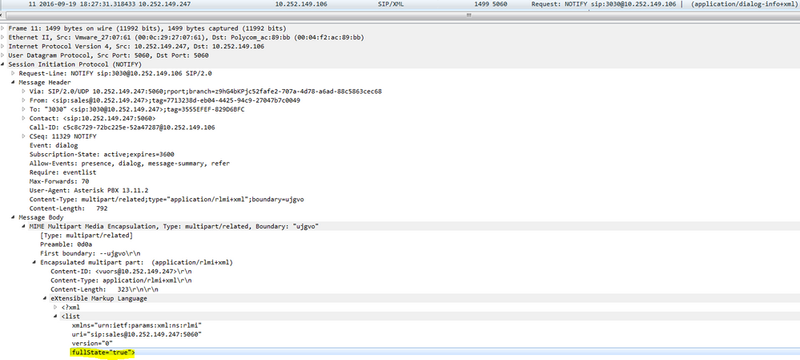Select the Max-Forwards: 70 line
The image size is (800, 360).
coord(59,181)
